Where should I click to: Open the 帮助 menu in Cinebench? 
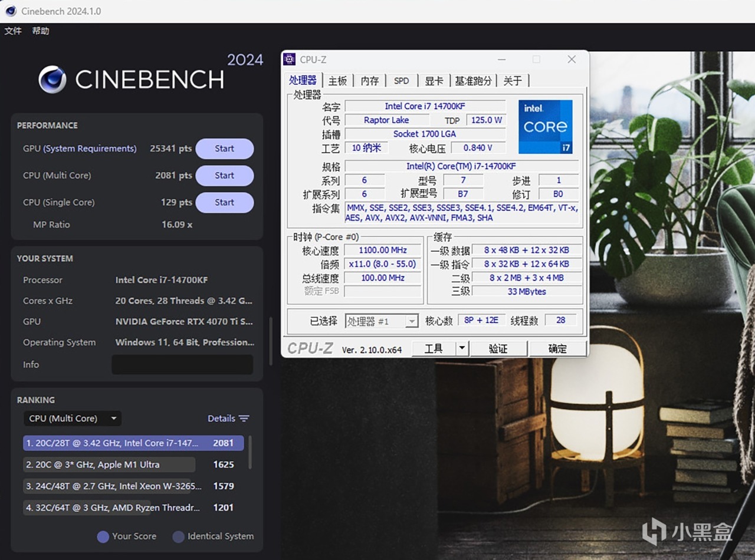click(41, 31)
